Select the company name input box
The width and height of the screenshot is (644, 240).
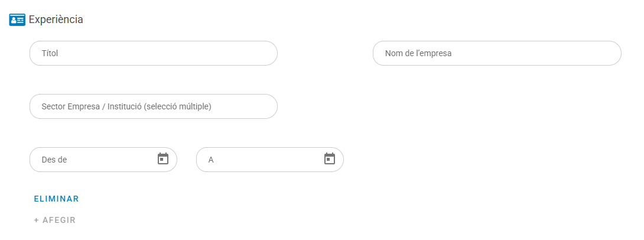pyautogui.click(x=496, y=53)
